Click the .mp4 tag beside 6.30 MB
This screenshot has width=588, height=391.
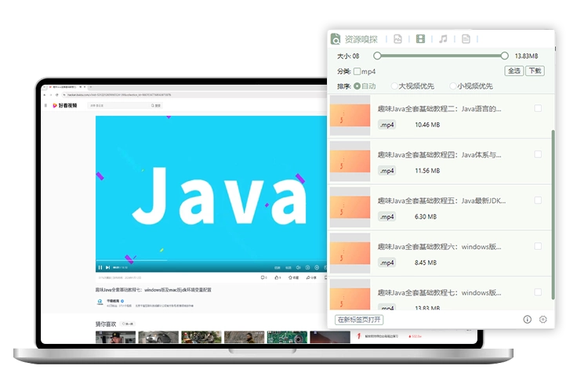pos(387,217)
